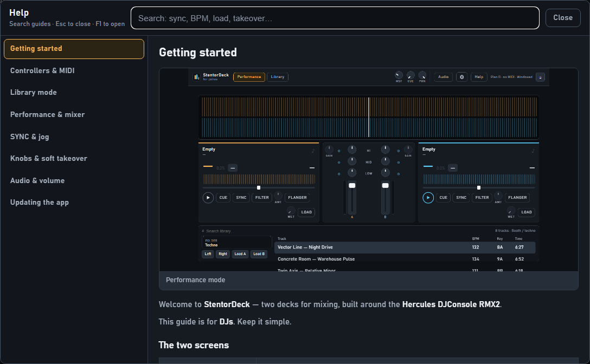590x364 pixels.
Task: Click the 'Performance mode' image caption
Action: click(195, 280)
